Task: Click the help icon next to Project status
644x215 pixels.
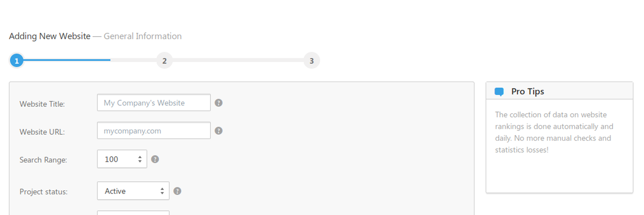Action: (177, 191)
